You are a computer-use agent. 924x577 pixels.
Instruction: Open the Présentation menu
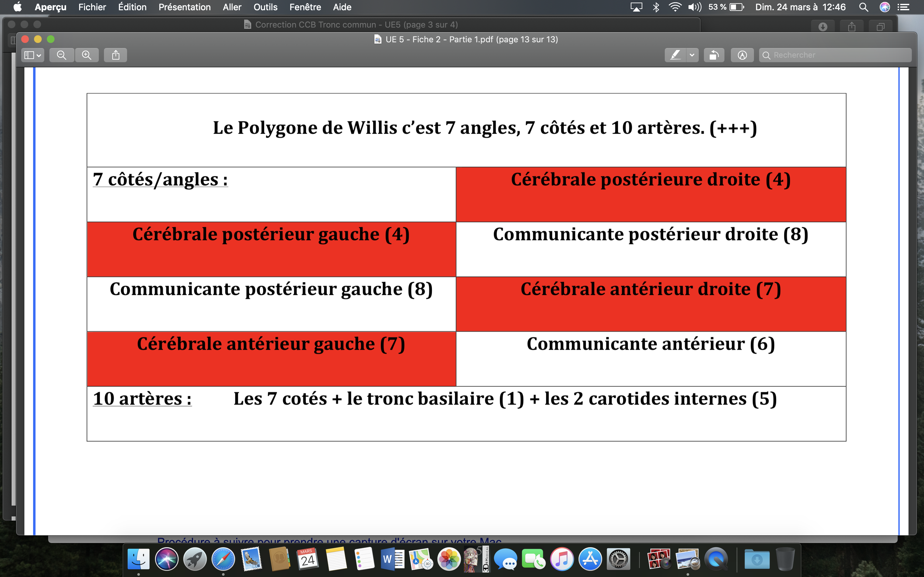(x=184, y=7)
